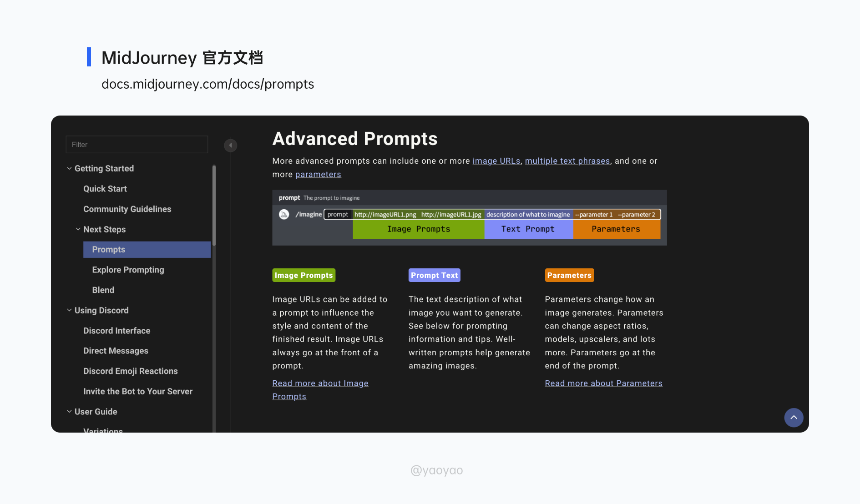Viewport: 860px width, 504px height.
Task: Open the Quick Start page
Action: (105, 189)
